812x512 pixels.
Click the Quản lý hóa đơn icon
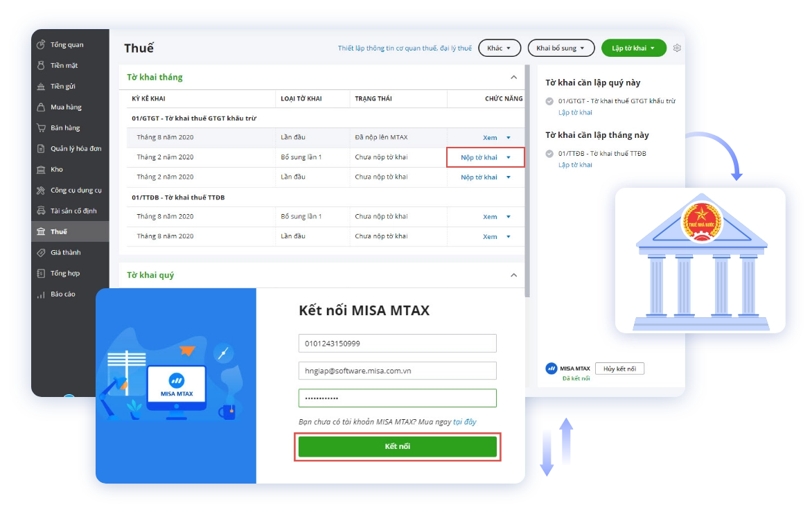[x=41, y=148]
